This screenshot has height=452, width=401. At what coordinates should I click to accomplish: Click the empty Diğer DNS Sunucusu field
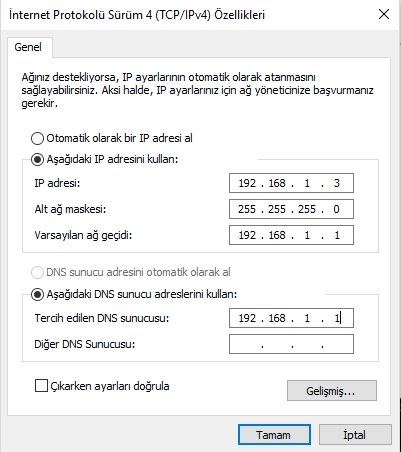coord(291,344)
